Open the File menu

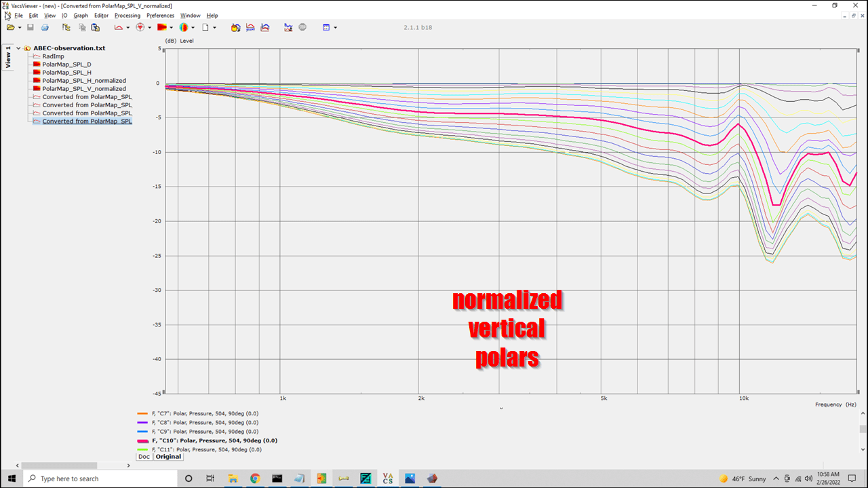tap(18, 15)
